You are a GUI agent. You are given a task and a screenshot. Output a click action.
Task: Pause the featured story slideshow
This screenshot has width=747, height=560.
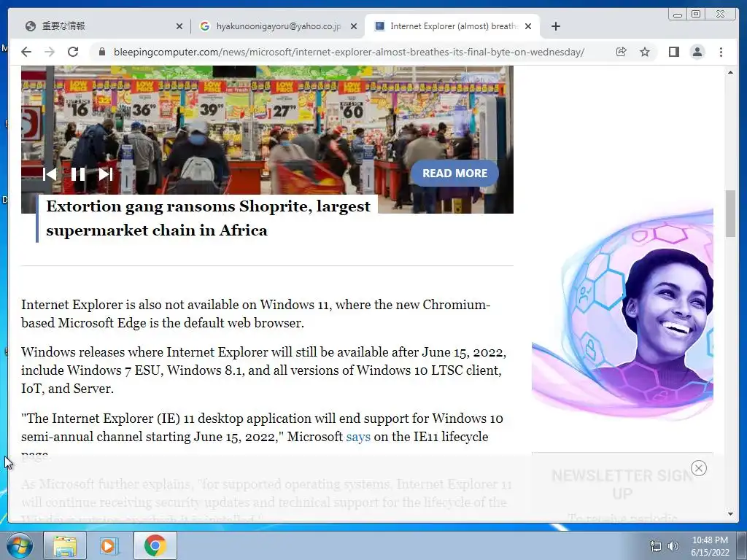pos(77,174)
